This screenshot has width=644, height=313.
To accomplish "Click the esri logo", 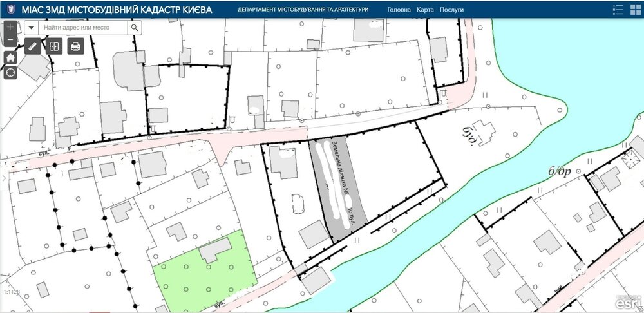I will (x=627, y=303).
